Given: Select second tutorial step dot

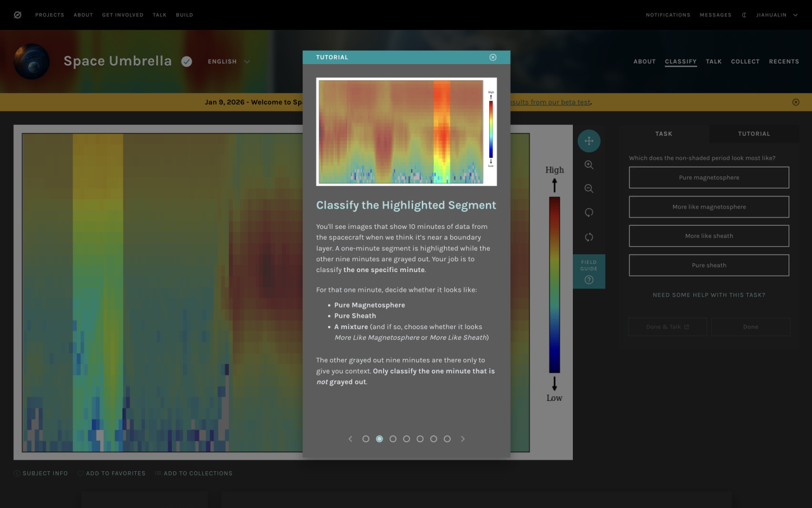Looking at the screenshot, I should [379, 439].
